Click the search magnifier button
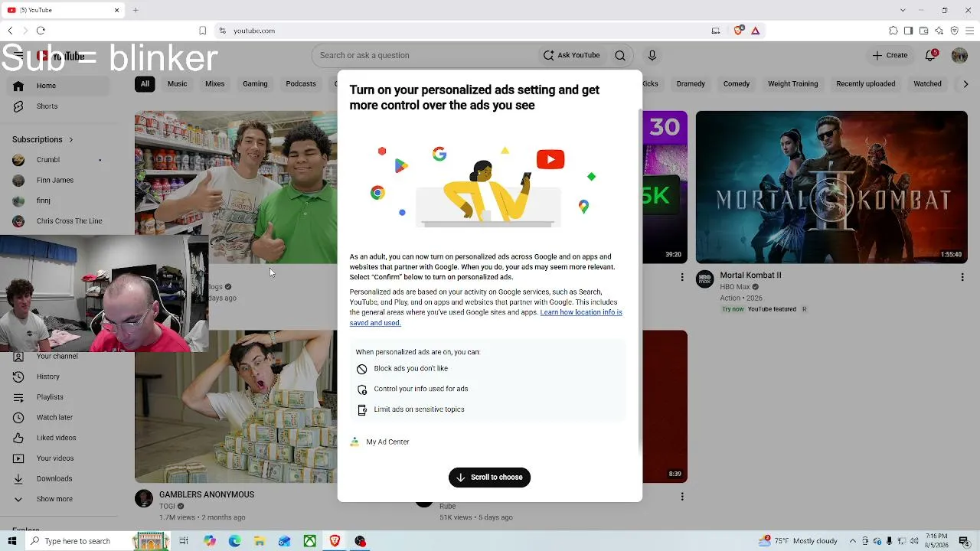The height and width of the screenshot is (551, 980). click(620, 55)
